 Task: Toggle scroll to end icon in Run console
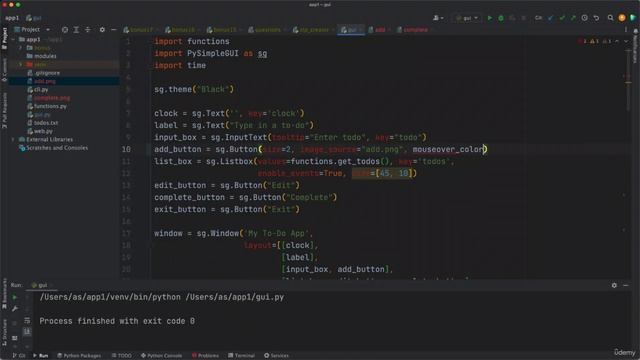pyautogui.click(x=27, y=331)
